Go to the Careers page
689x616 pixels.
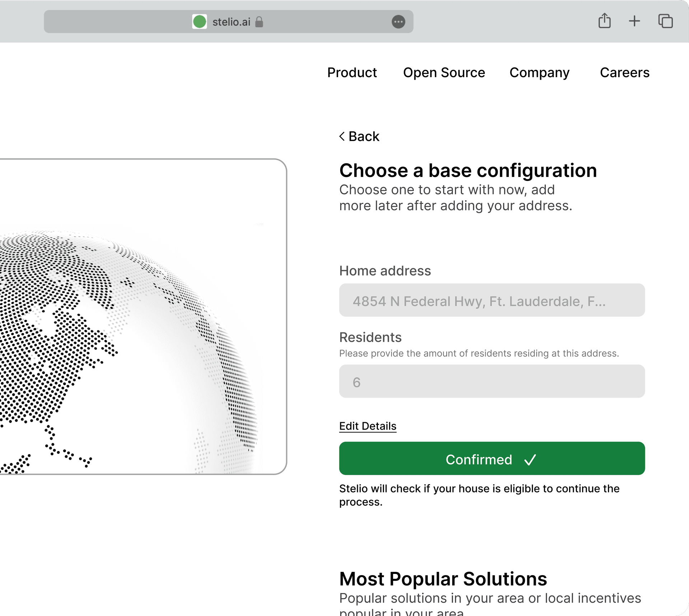624,73
